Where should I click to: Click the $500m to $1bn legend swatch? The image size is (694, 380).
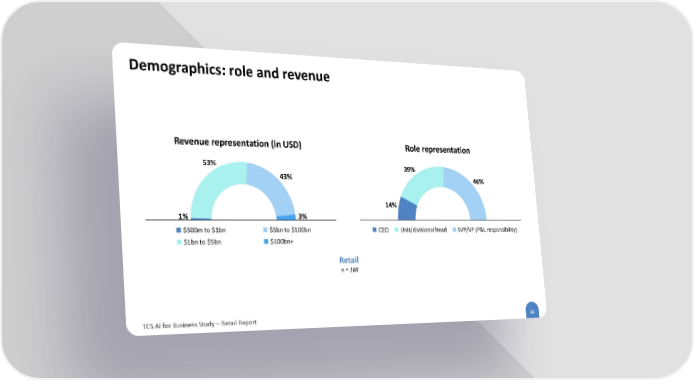tap(179, 230)
